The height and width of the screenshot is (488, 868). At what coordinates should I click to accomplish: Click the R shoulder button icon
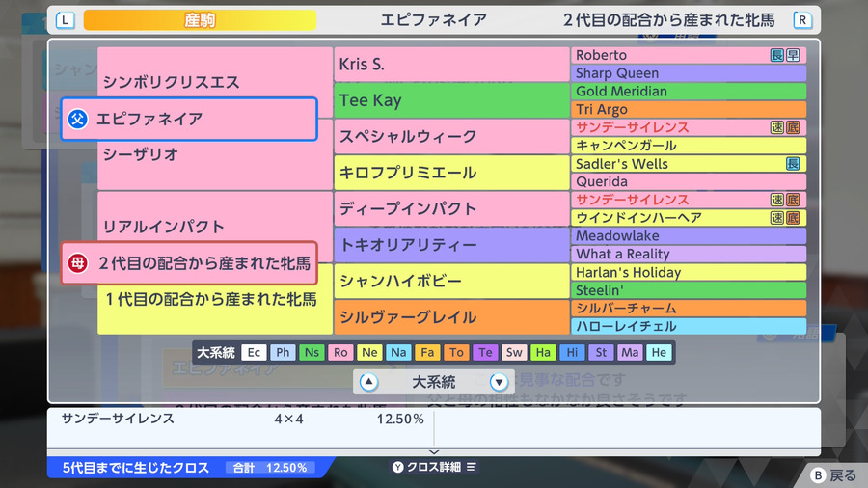click(x=802, y=20)
